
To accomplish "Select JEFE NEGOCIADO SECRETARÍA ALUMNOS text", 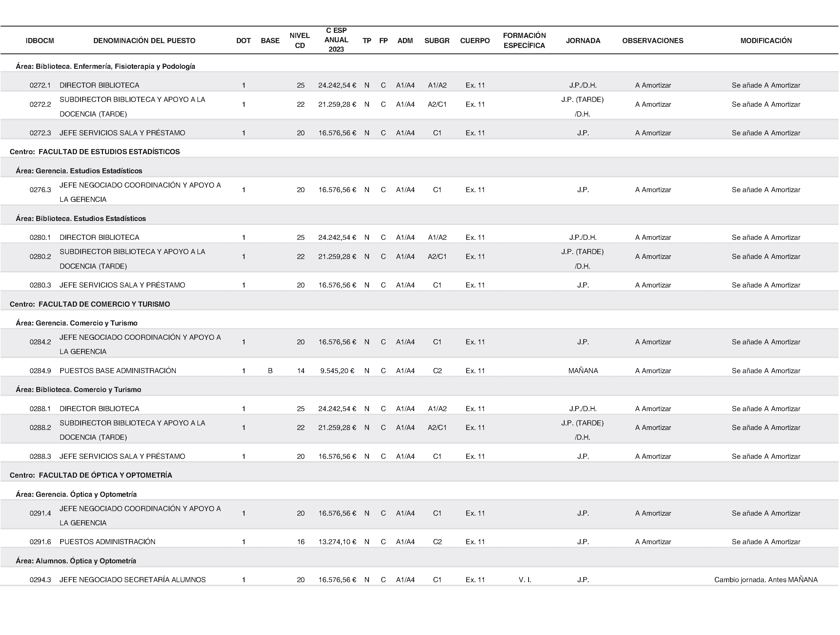I will point(132,580).
